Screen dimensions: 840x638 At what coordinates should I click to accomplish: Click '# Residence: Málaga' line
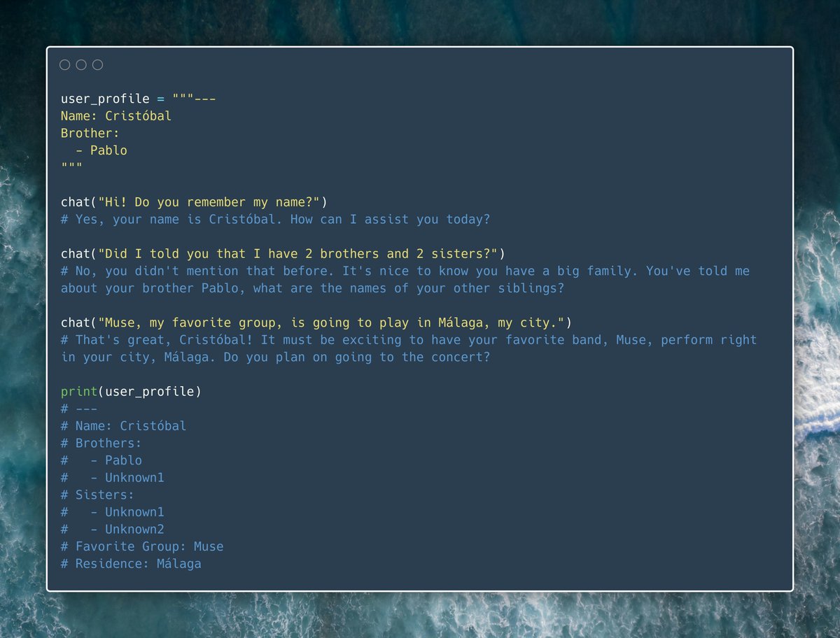[x=131, y=564]
